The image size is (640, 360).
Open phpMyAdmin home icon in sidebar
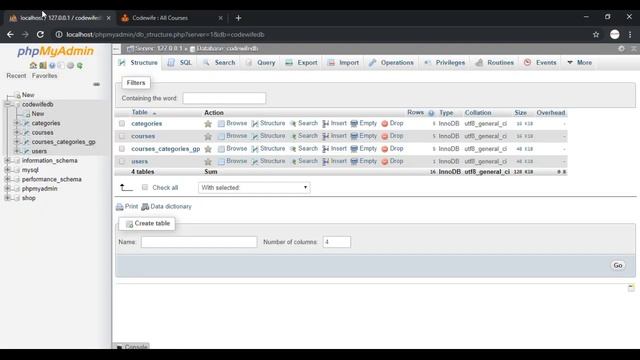[x=33, y=65]
